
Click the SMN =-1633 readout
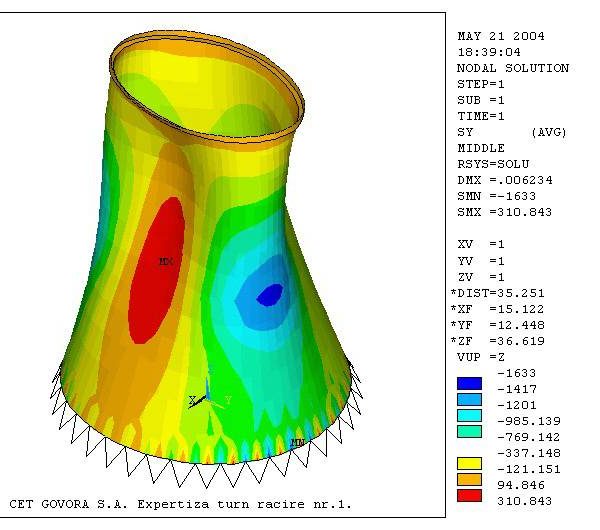click(x=496, y=196)
